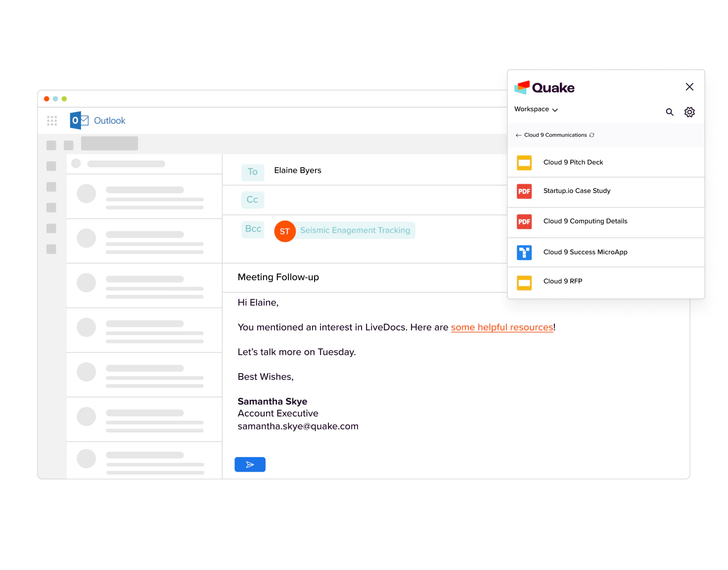
Task: Click the Cloud 9 Computing Details PDF icon
Action: [524, 222]
